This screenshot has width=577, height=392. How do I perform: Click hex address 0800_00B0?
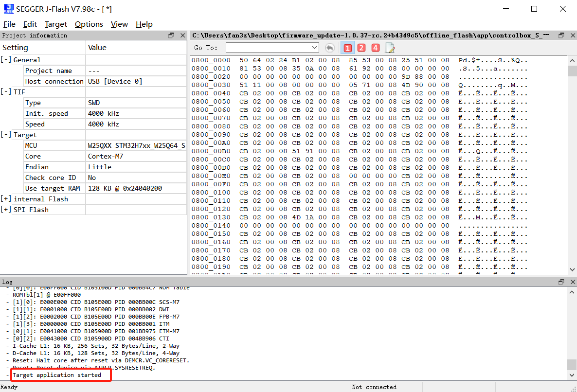[211, 151]
